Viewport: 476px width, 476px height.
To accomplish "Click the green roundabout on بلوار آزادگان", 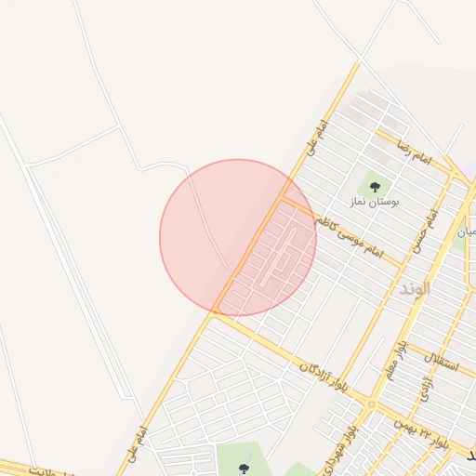I will click(372, 404).
